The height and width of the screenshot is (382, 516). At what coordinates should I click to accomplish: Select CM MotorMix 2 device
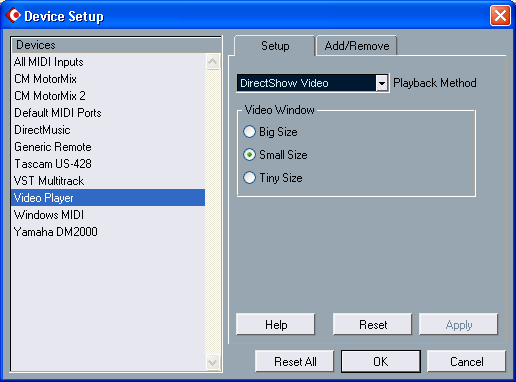pos(108,96)
